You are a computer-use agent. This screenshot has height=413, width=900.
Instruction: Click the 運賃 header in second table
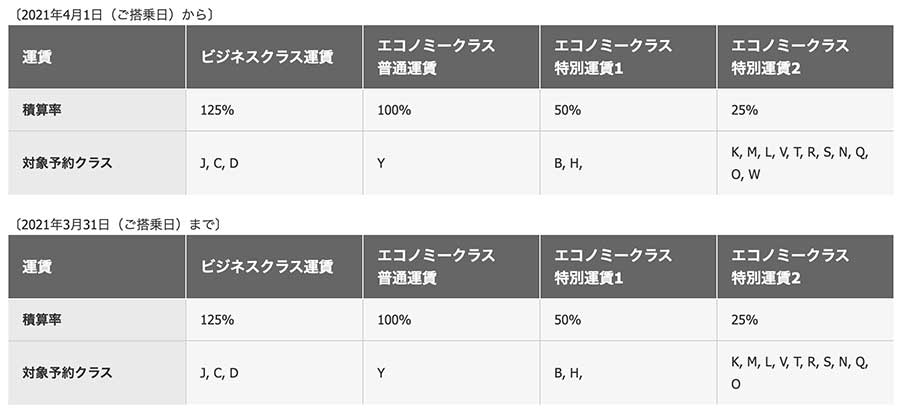[97, 267]
